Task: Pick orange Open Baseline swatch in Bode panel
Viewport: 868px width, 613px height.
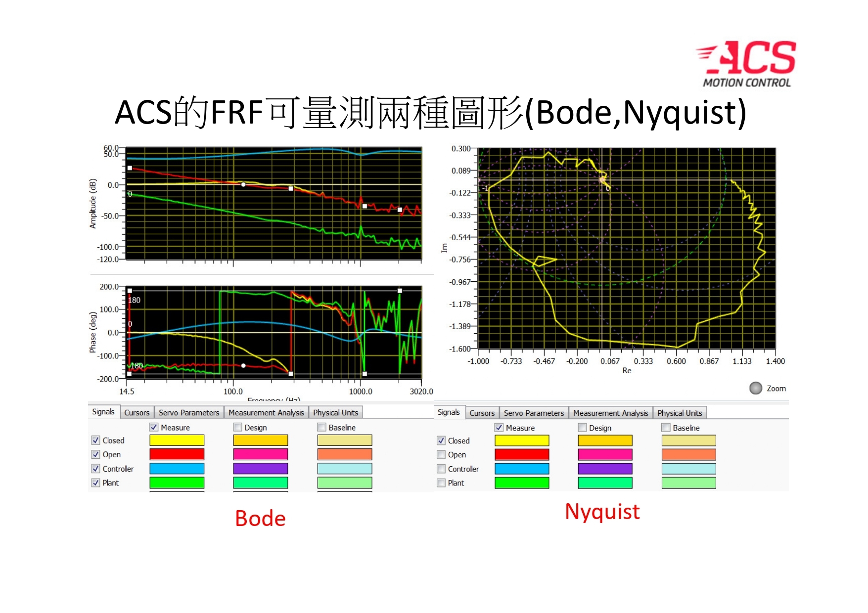Action: point(345,454)
